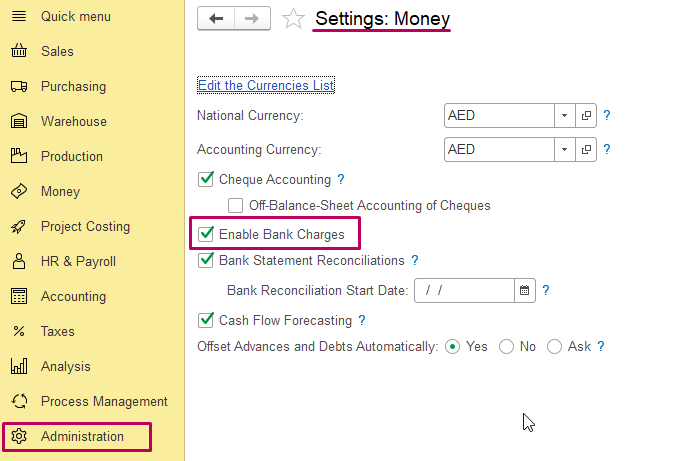This screenshot has height=461, width=676.
Task: Click the forward navigation arrow
Action: coord(252,19)
